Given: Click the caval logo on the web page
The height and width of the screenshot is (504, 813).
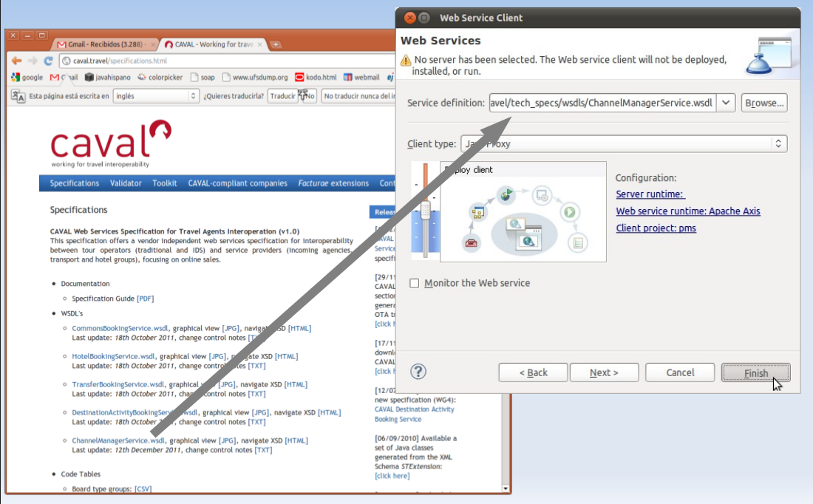Looking at the screenshot, I should coord(110,143).
